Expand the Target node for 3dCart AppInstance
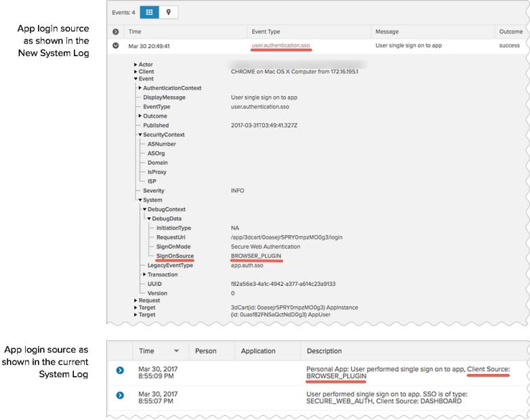Image resolution: width=530 pixels, height=420 pixels. coord(136,308)
